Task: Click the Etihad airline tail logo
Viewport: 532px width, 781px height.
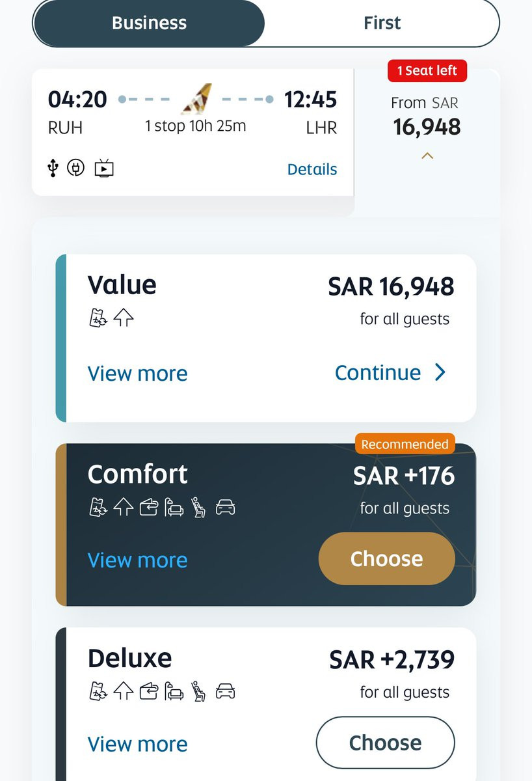Action: coord(196,99)
